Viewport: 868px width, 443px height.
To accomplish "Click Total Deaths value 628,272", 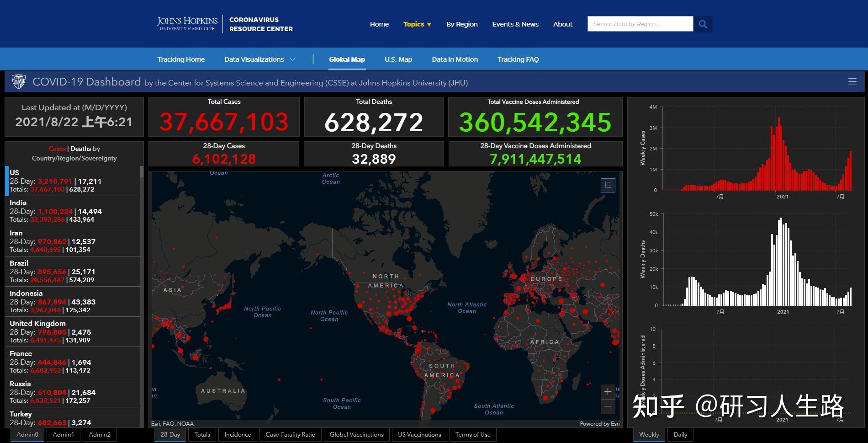I will (x=374, y=122).
